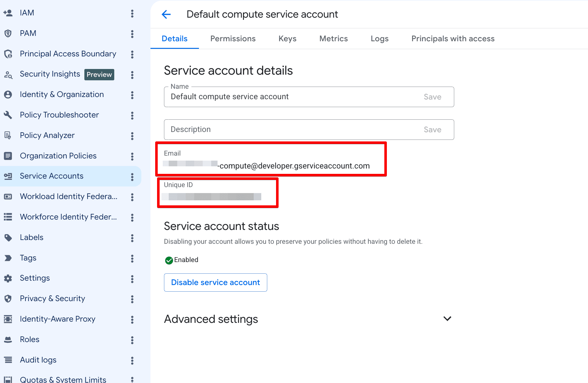Open the Logs tab
This screenshot has width=588, height=383.
380,39
